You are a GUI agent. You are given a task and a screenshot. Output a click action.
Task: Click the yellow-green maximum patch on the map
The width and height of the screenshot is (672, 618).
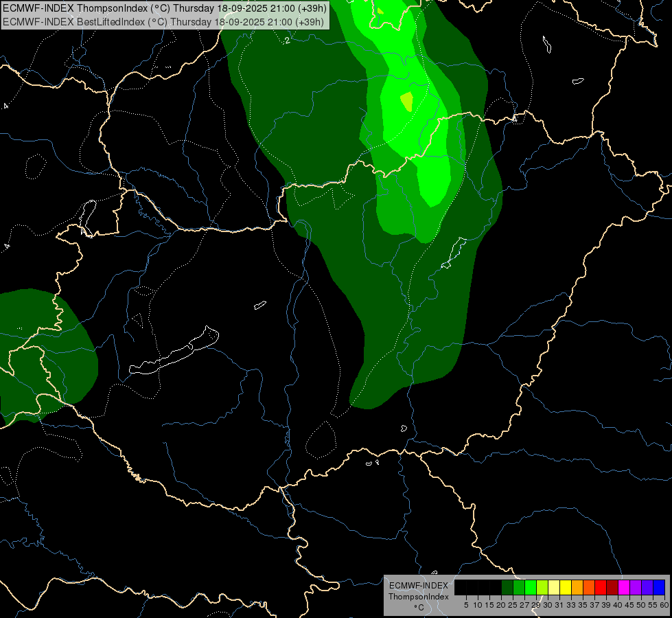pyautogui.click(x=407, y=101)
